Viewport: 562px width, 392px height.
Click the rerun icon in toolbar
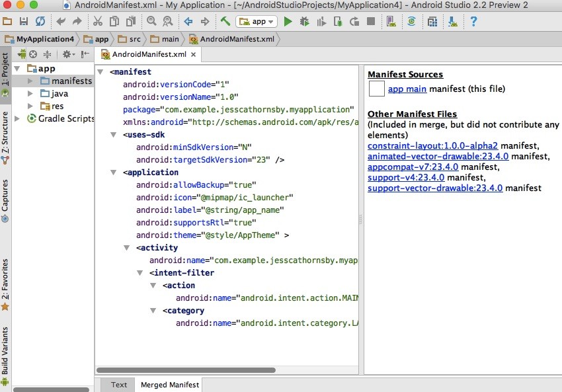354,22
